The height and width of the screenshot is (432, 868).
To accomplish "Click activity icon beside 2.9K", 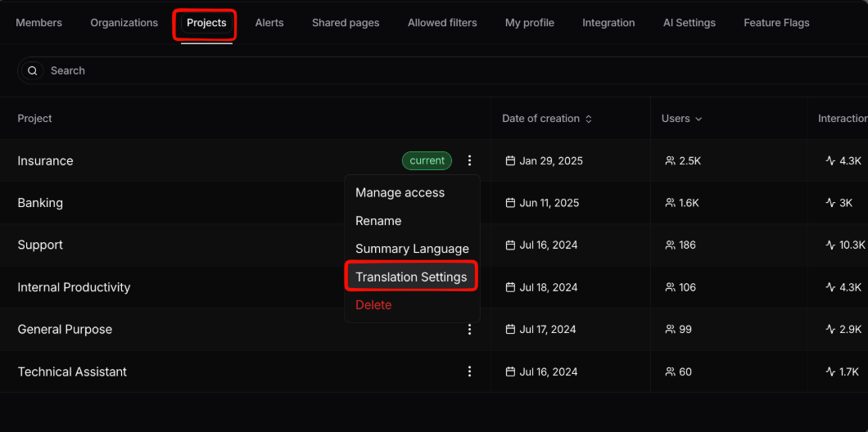I will pos(830,330).
